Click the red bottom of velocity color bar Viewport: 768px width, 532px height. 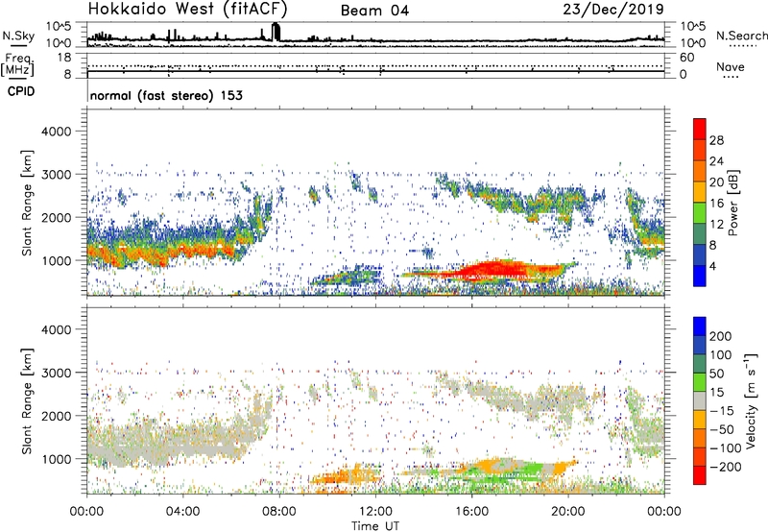pos(700,475)
